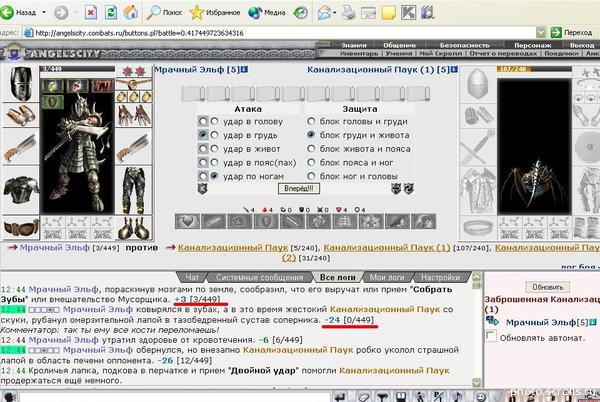Switch to the Чат tab
This screenshot has height=402, width=600.
192,277
